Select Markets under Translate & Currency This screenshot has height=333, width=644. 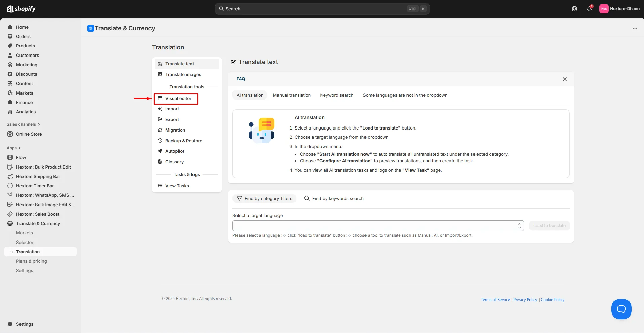click(x=25, y=233)
